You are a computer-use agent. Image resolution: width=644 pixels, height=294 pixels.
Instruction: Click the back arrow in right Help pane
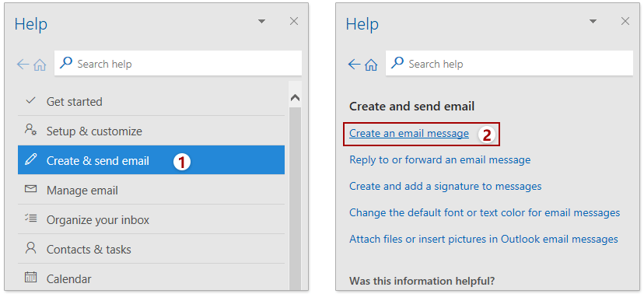354,64
